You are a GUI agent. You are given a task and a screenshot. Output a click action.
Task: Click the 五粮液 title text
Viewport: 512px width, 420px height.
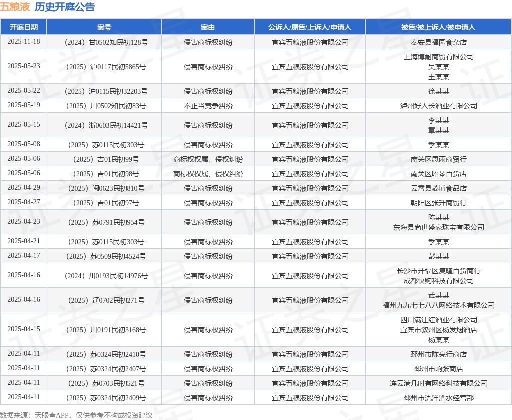coord(15,7)
